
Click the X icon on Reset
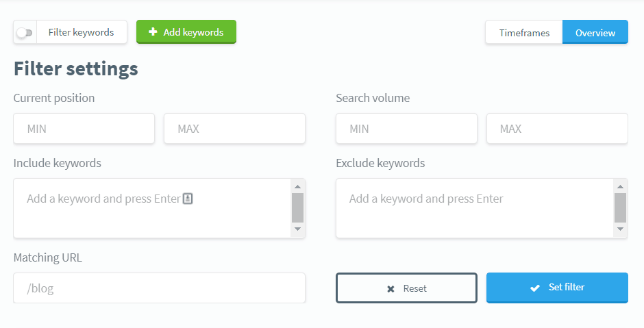click(391, 289)
